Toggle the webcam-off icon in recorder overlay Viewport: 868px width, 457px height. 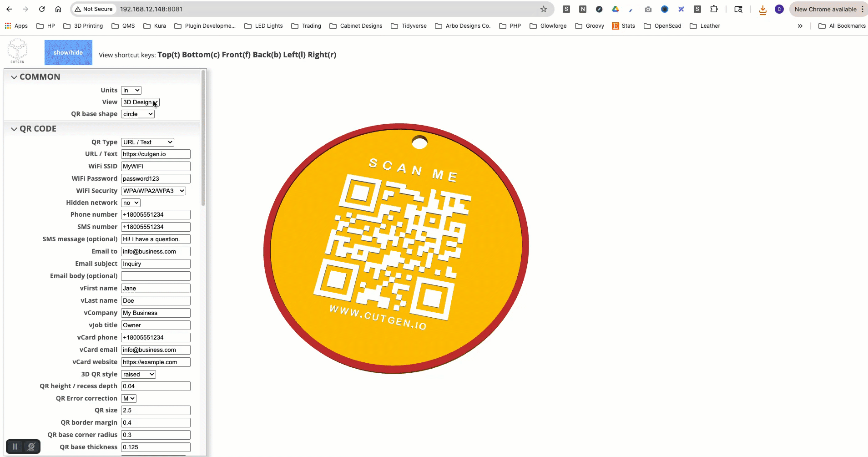(x=31, y=447)
